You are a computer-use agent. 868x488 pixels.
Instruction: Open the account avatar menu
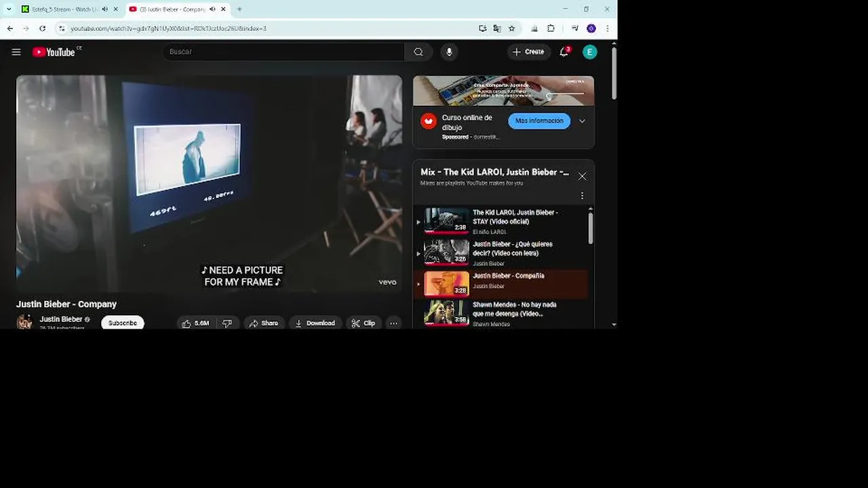tap(590, 52)
